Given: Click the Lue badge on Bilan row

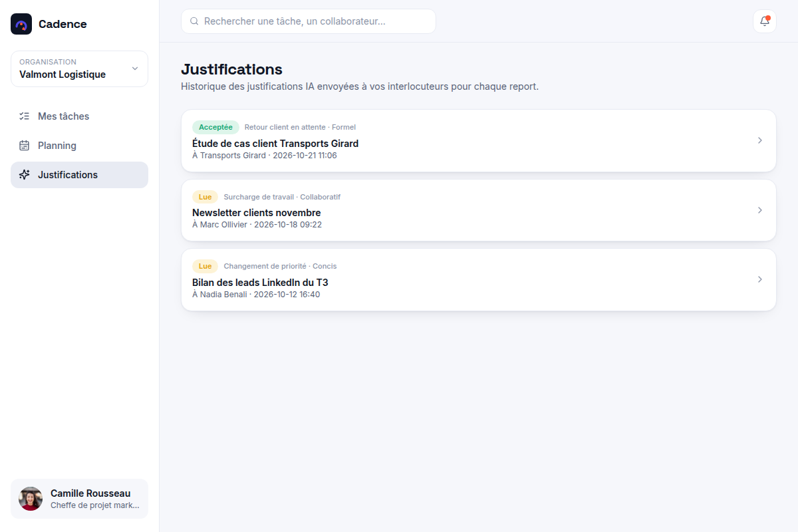Looking at the screenshot, I should [x=205, y=266].
